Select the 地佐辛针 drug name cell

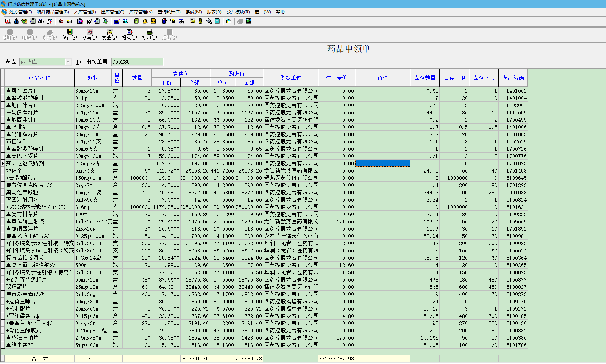(39, 171)
